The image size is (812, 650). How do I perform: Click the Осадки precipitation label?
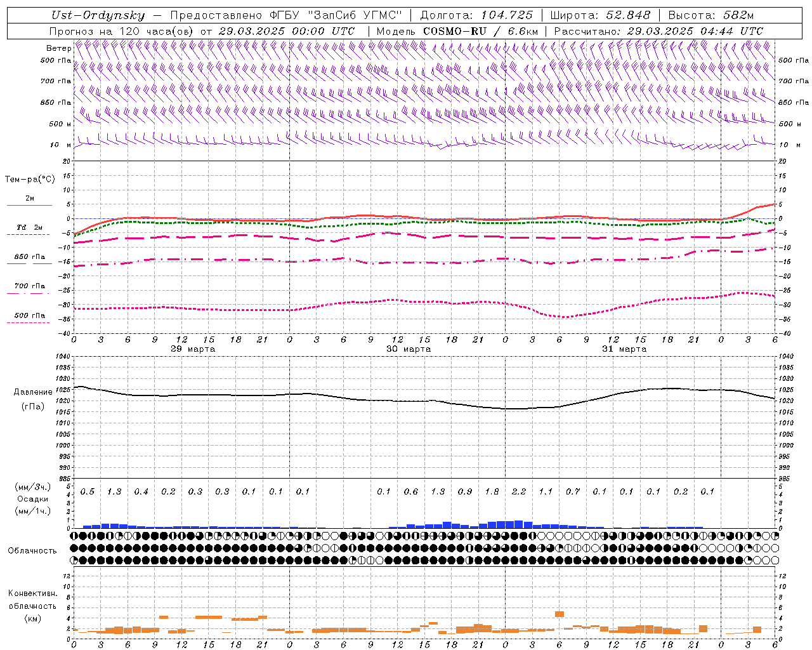[x=32, y=499]
